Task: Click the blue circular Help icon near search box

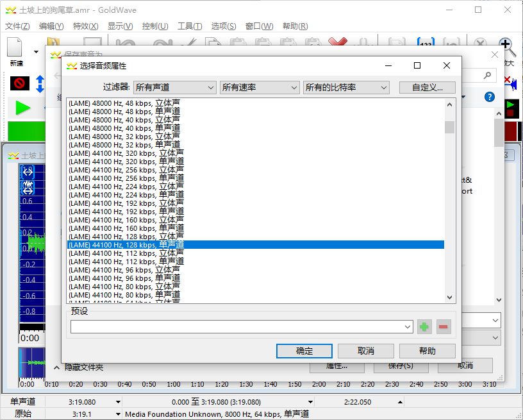Action: (x=489, y=97)
